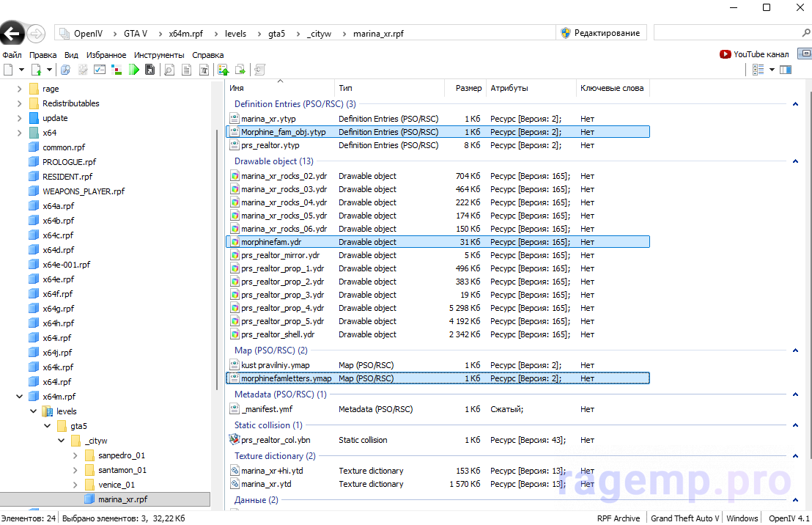Toggle the preview pane icon
This screenshot has width=812, height=525.
786,70
